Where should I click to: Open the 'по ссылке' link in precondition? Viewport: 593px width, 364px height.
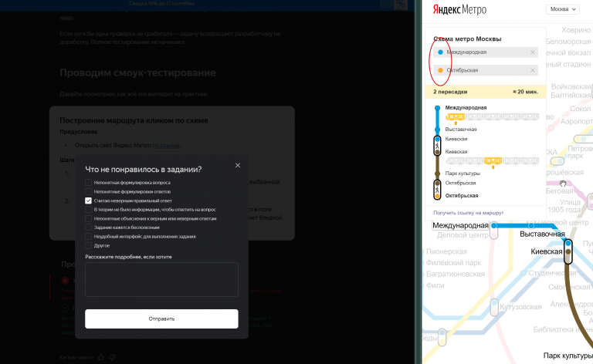pos(166,146)
